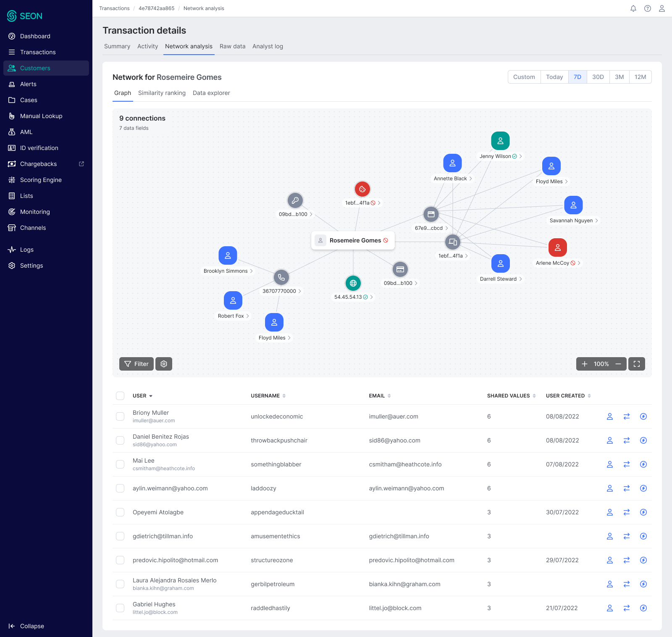Enter fullscreen mode for the graph
Viewport: 672px width, 637px height.
pyautogui.click(x=637, y=364)
